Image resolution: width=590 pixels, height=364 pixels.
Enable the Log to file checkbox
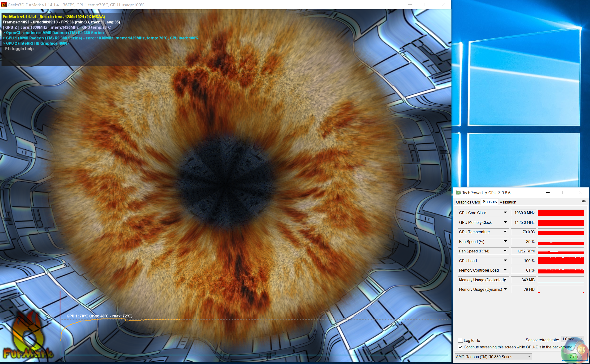click(x=460, y=340)
